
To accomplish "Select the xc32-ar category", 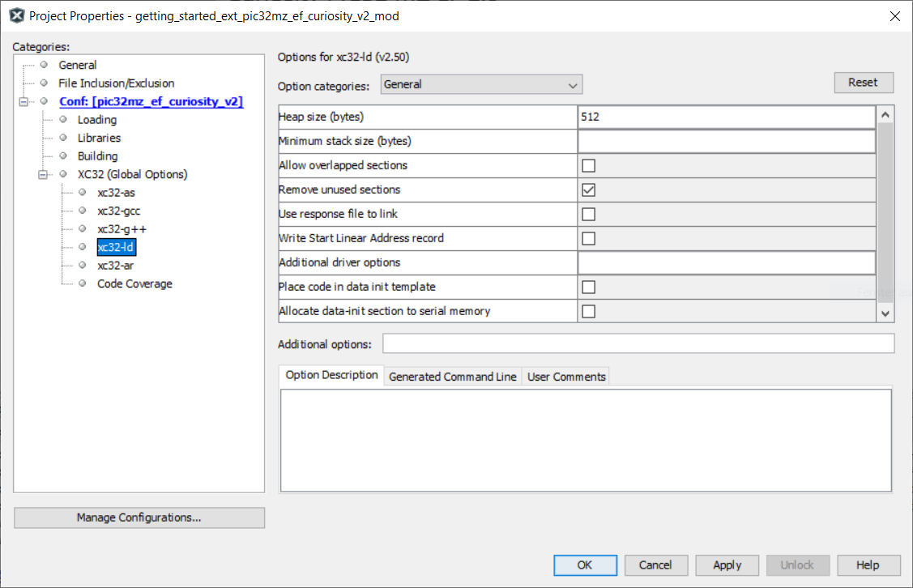I will click(115, 266).
